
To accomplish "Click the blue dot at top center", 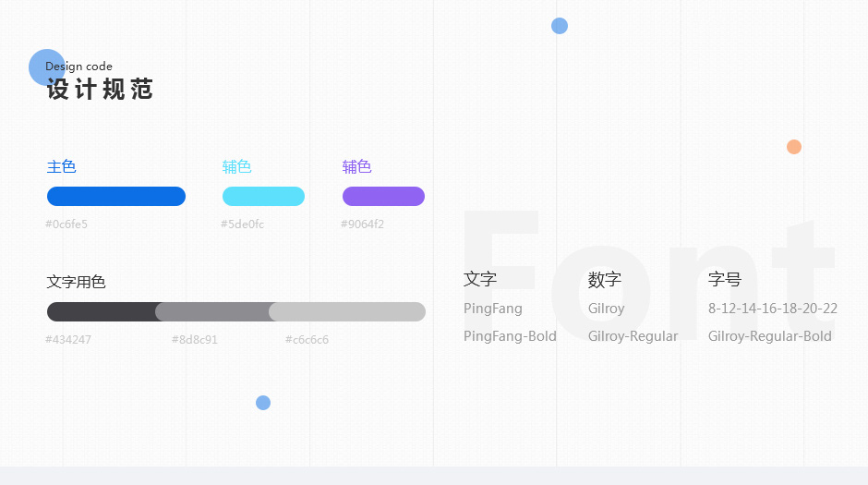I will 560,26.
